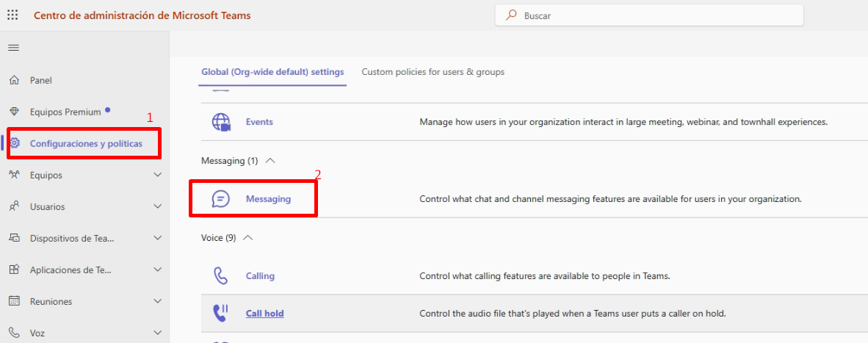Open the Messaging settings link
The width and height of the screenshot is (868, 343).
268,198
